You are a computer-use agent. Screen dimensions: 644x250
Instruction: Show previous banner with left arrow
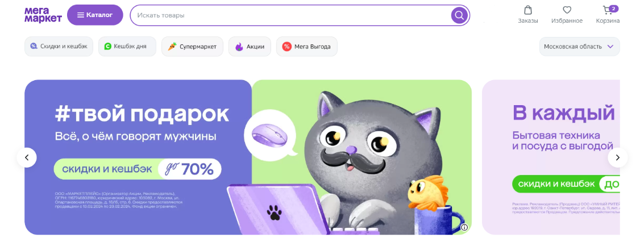(27, 157)
